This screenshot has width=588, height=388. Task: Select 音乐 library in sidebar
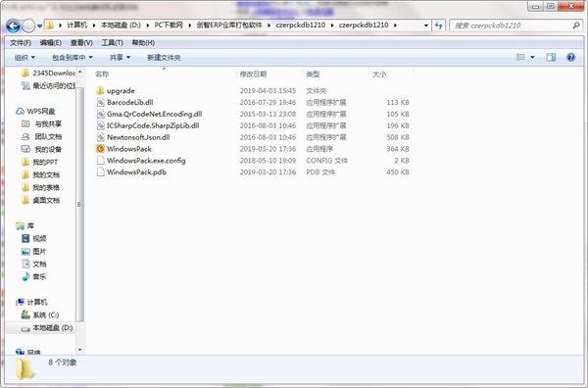point(33,276)
